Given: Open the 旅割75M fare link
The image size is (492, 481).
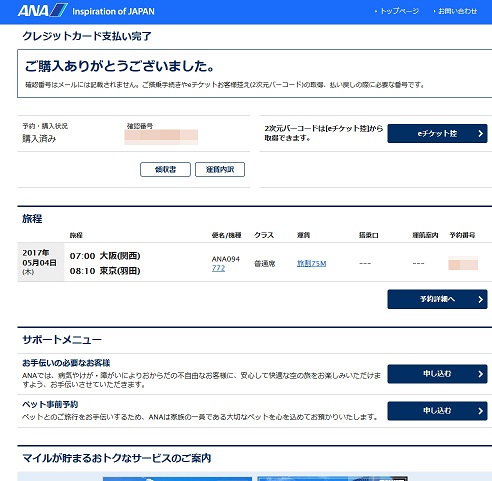Looking at the screenshot, I should click(311, 263).
